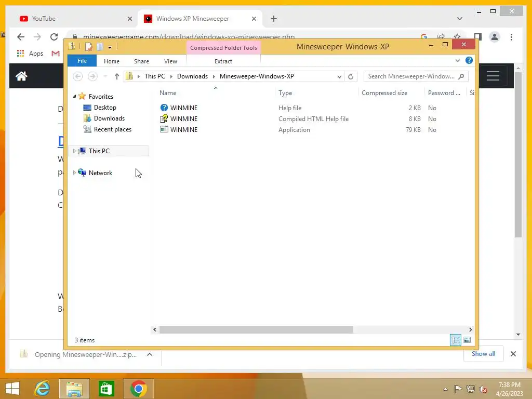Collapse the Favorites tree group
Image resolution: width=532 pixels, height=399 pixels.
pos(74,96)
